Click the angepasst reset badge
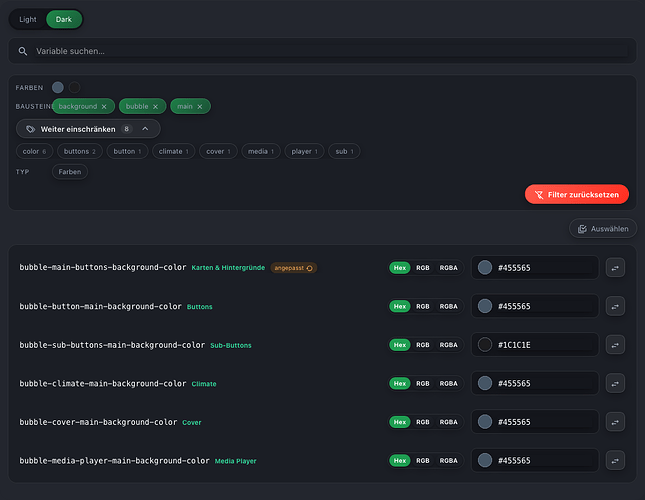 pos(294,268)
